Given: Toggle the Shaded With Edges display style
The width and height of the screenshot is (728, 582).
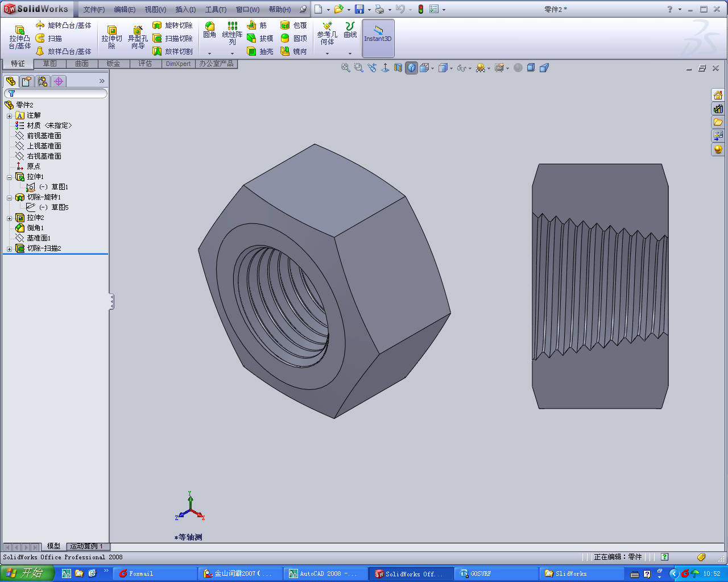Looking at the screenshot, I should click(x=412, y=68).
